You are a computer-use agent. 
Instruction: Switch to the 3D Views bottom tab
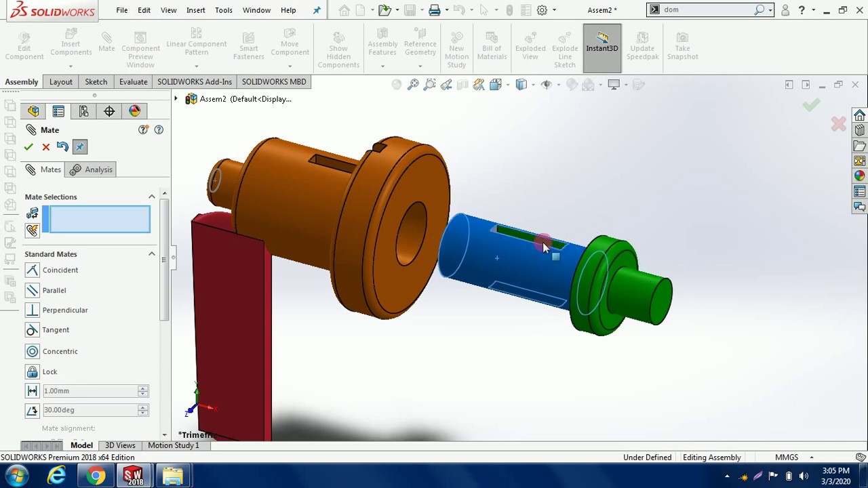(120, 445)
